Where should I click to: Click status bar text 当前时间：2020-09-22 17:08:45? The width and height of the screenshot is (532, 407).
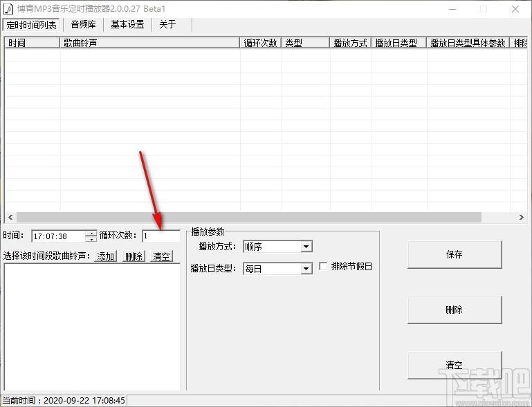[x=64, y=401]
